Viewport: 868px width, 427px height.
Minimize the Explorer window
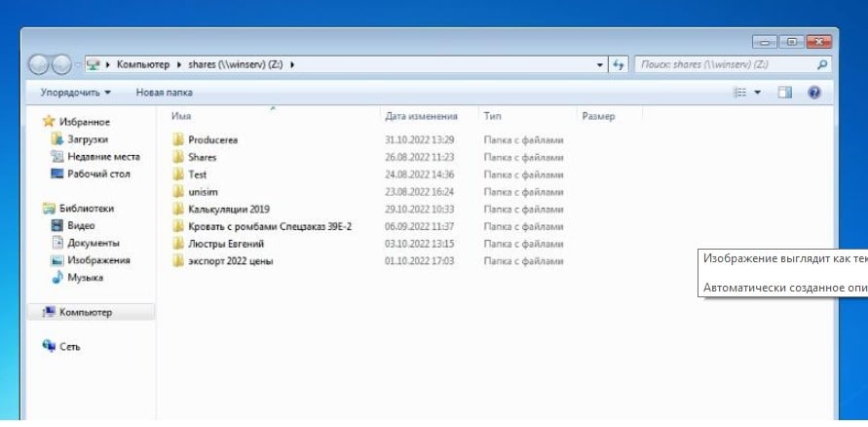(765, 42)
